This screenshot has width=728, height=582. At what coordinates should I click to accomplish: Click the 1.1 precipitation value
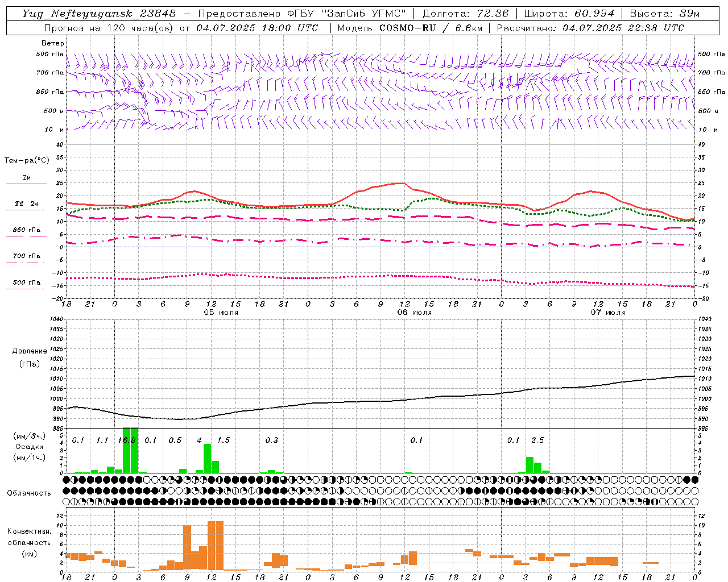(102, 440)
